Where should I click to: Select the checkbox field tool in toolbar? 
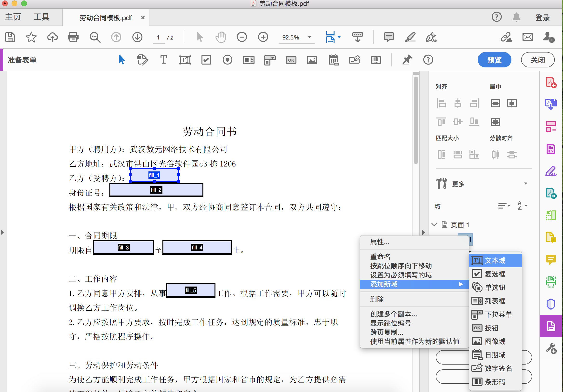(206, 60)
